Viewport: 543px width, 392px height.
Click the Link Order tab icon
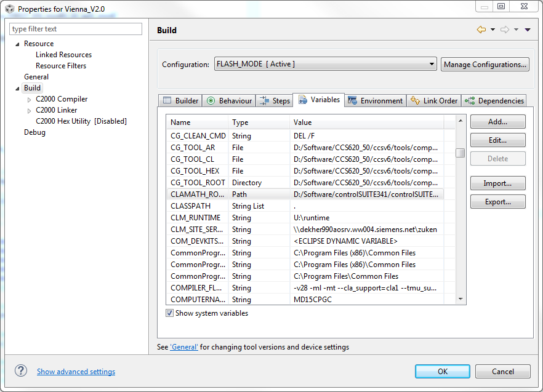tap(415, 100)
